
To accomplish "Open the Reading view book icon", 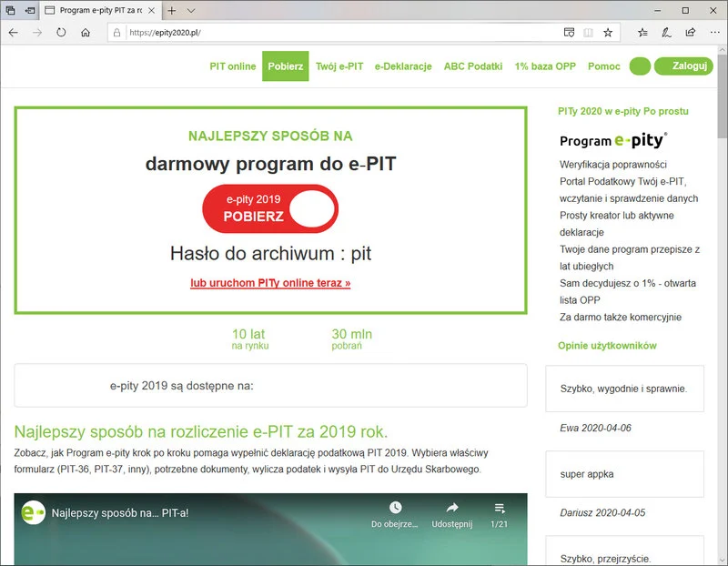I will coord(588,32).
